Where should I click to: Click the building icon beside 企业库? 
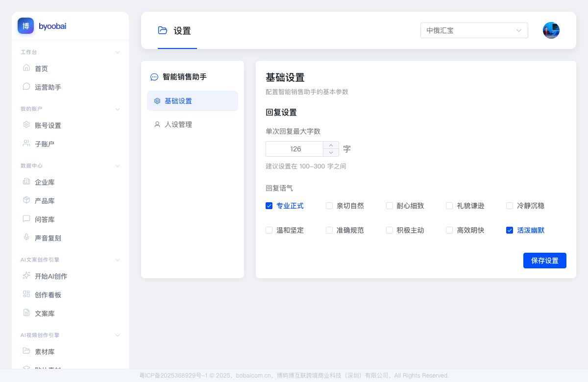click(26, 182)
